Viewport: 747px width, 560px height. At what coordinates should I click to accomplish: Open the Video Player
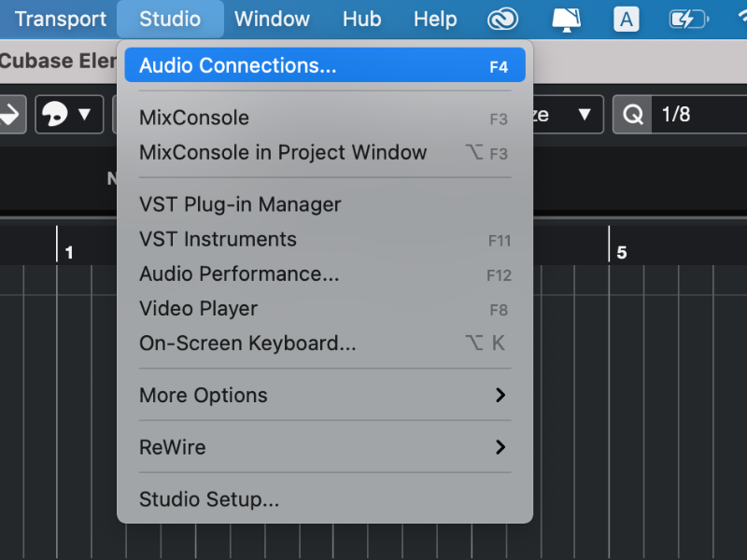pyautogui.click(x=325, y=309)
